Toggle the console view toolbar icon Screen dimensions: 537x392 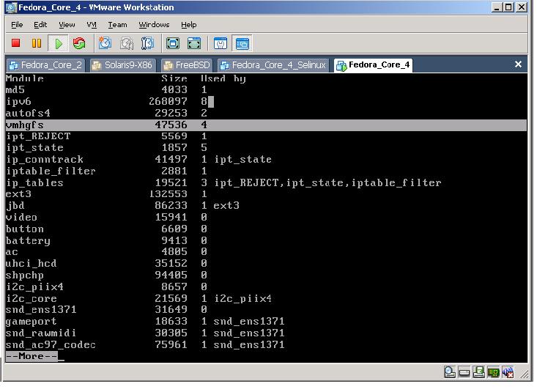click(x=242, y=43)
